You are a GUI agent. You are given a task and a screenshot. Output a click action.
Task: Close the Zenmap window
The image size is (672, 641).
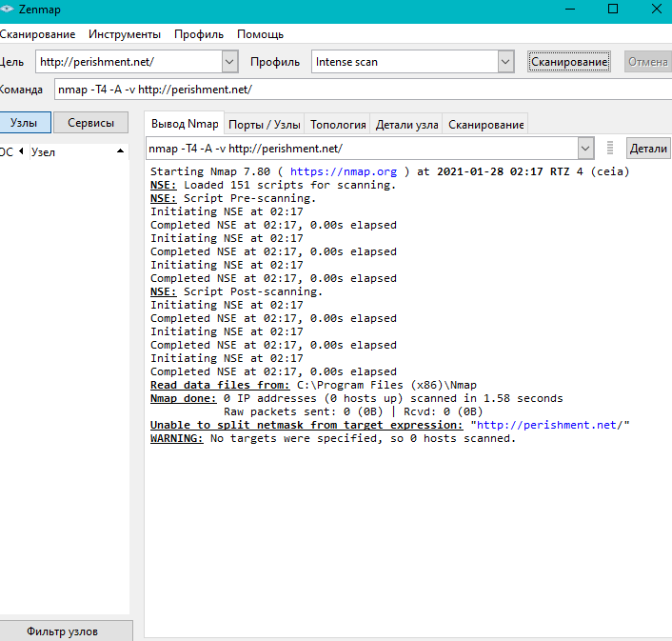point(656,9)
